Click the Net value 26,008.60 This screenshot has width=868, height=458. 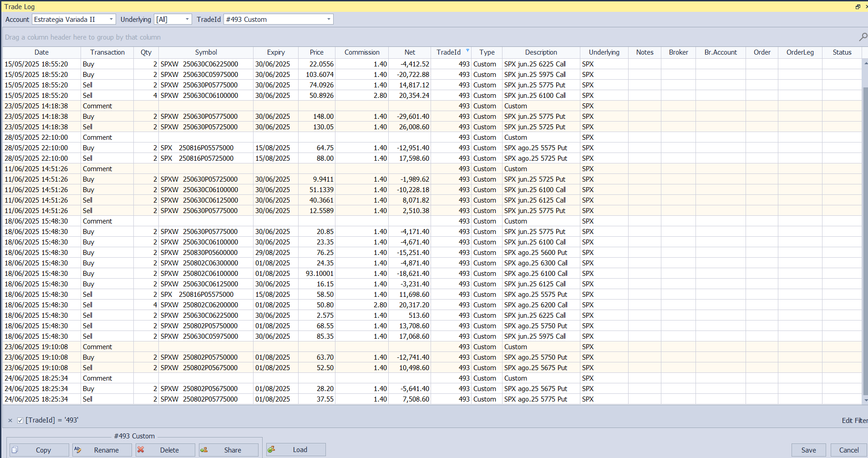410,127
